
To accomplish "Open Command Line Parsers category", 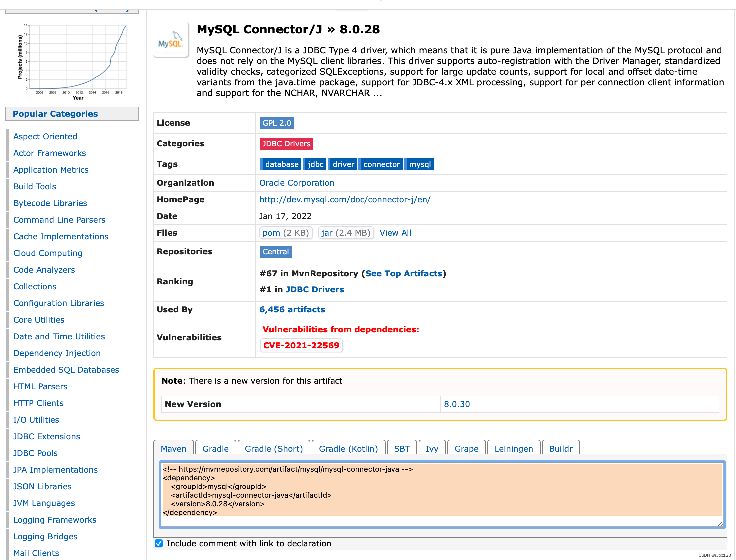I will (59, 220).
